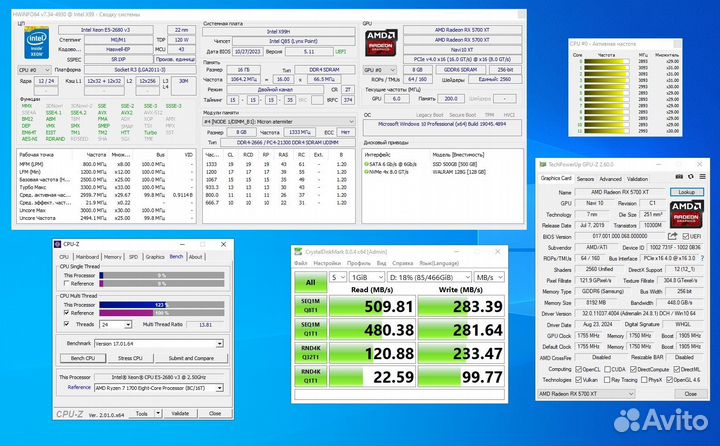Image resolution: width=720 pixels, height=446 pixels.
Task: Click Submit and Compare button
Action: 191,358
